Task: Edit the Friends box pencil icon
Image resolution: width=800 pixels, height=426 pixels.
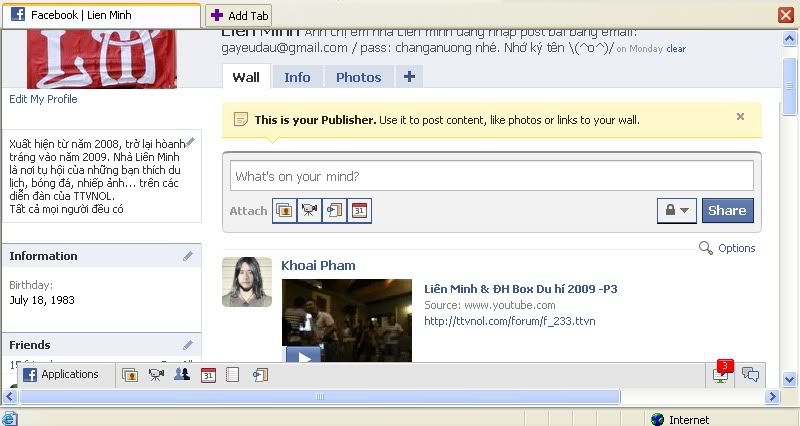Action: click(188, 345)
